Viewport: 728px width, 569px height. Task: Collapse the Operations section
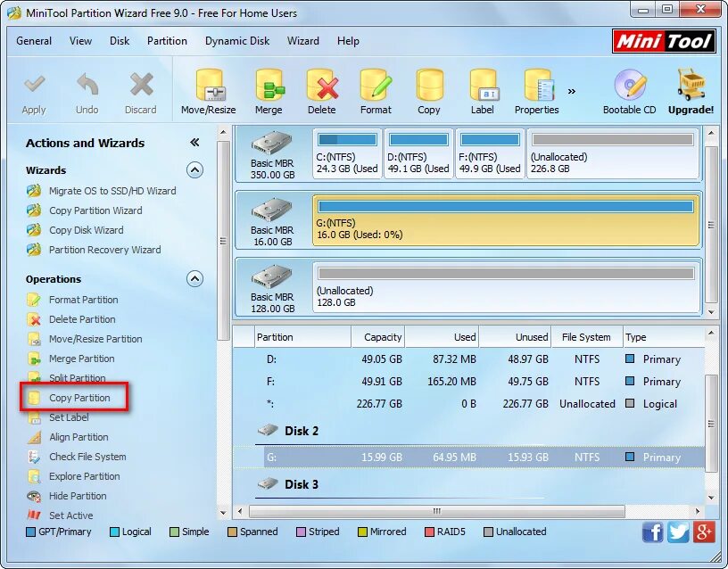(x=195, y=279)
